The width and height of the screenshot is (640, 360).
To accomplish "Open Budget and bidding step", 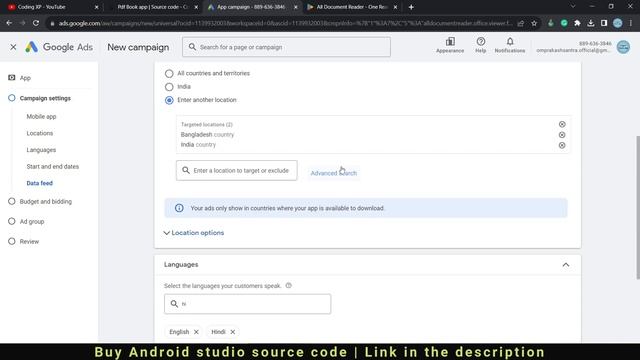I will (x=45, y=202).
